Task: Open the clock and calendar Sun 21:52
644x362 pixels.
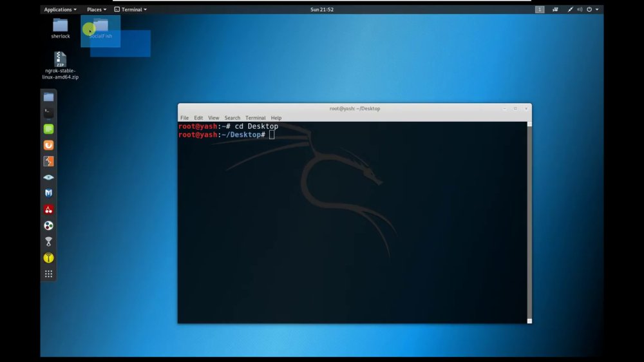Action: pyautogui.click(x=322, y=10)
